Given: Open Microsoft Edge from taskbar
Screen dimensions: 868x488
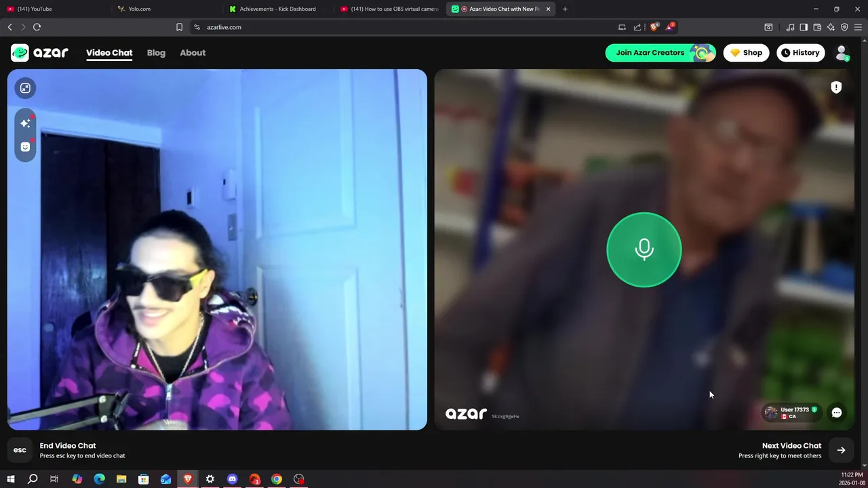Looking at the screenshot, I should [99, 479].
